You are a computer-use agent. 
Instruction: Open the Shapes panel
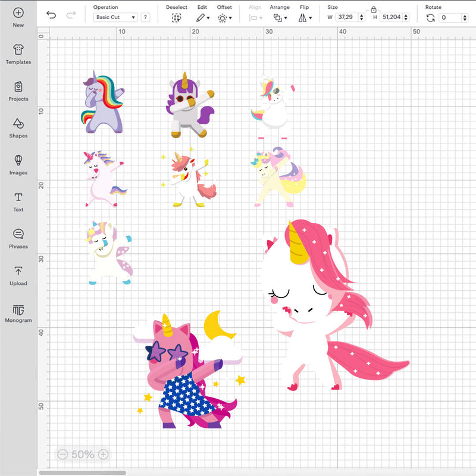tap(17, 126)
